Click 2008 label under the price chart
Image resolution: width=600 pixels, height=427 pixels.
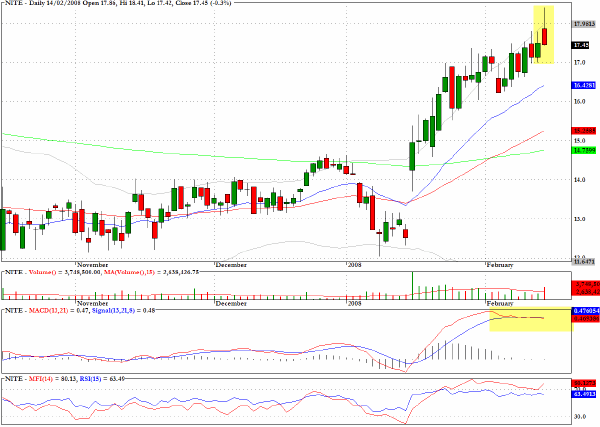point(354,265)
